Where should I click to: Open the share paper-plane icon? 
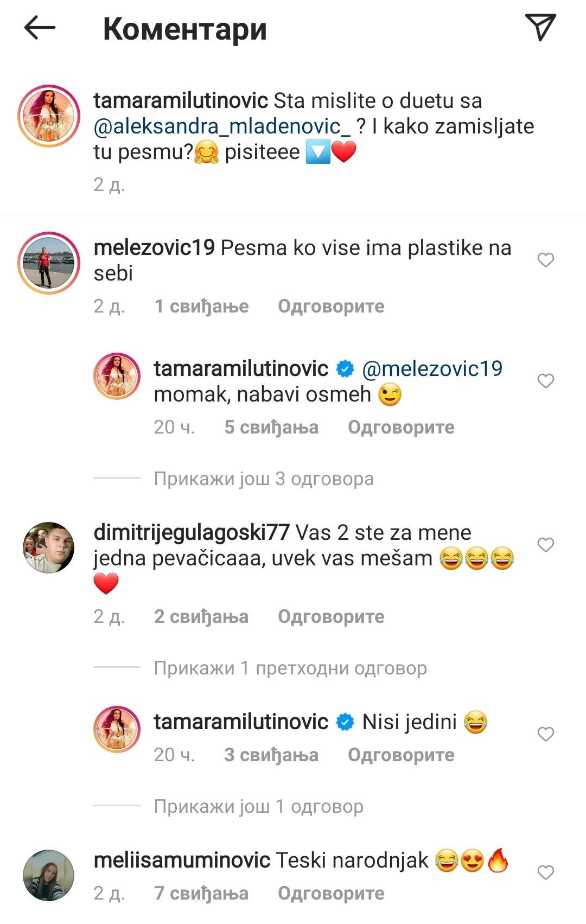click(540, 27)
